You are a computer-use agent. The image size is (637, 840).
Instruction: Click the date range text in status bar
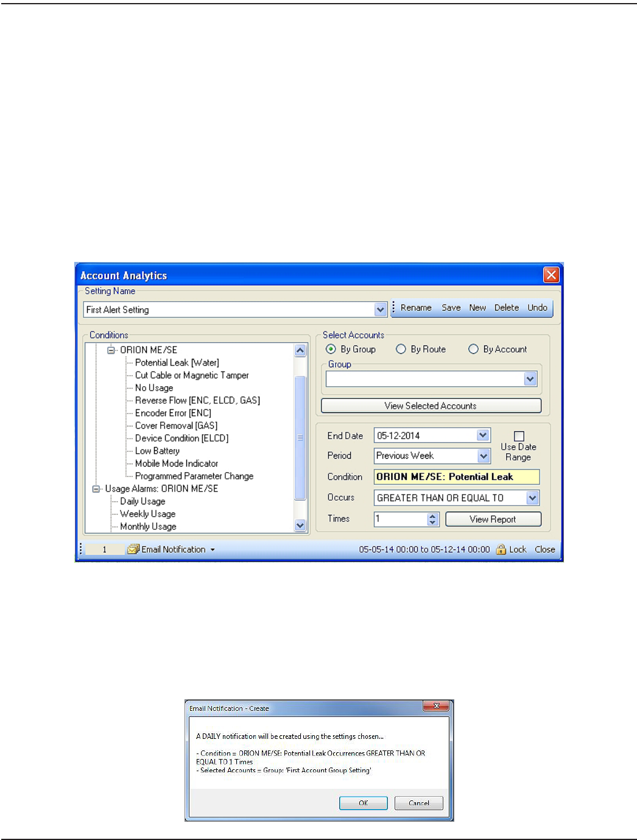424,549
